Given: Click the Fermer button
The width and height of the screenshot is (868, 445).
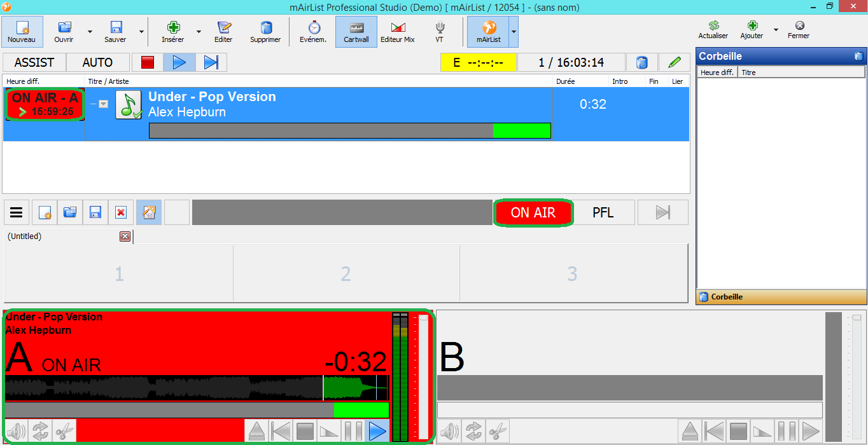Looking at the screenshot, I should pos(799,30).
